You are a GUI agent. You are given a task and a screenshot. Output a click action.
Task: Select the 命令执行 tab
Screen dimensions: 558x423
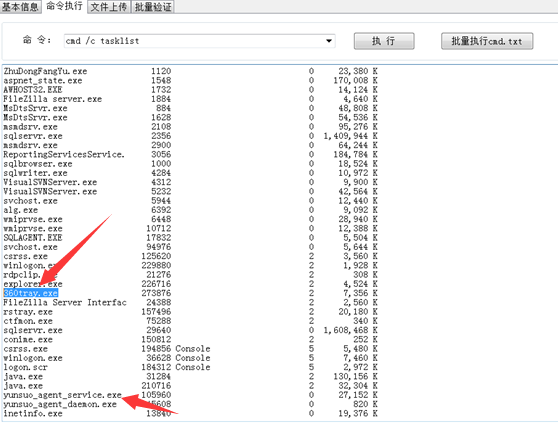click(64, 6)
